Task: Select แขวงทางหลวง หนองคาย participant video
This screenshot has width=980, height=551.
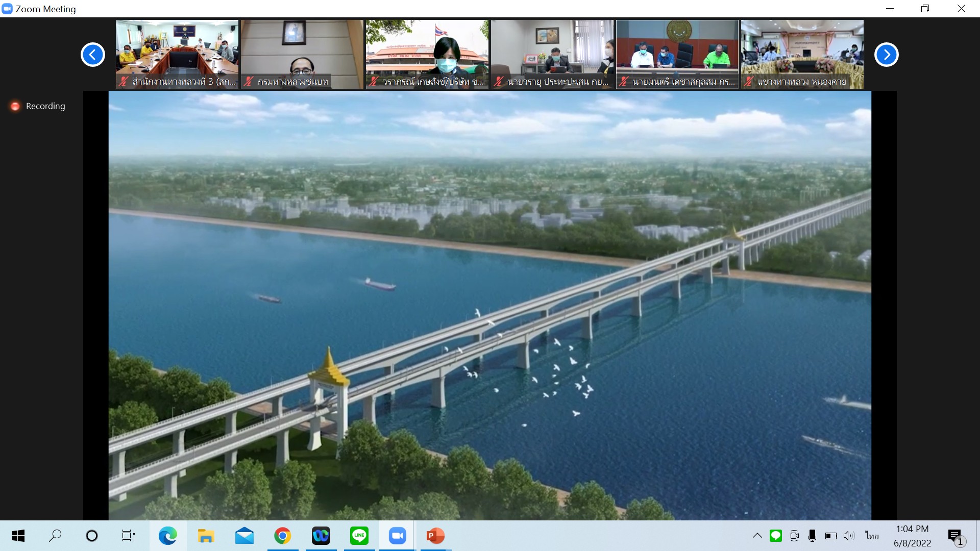Action: pos(802,54)
